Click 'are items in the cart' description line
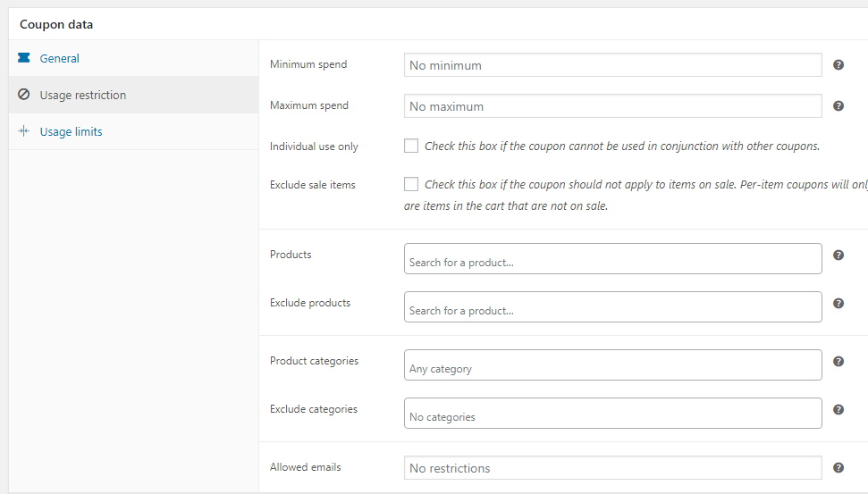This screenshot has height=494, width=868. pos(506,205)
